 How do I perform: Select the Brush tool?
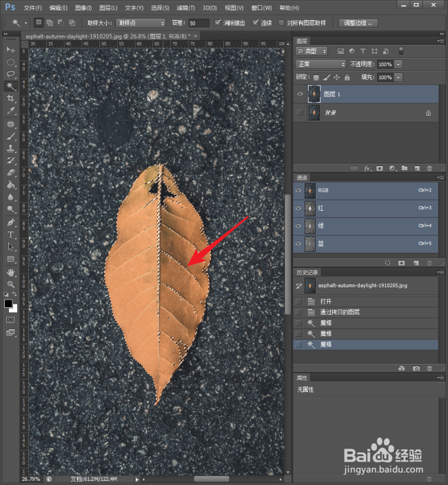pyautogui.click(x=10, y=136)
